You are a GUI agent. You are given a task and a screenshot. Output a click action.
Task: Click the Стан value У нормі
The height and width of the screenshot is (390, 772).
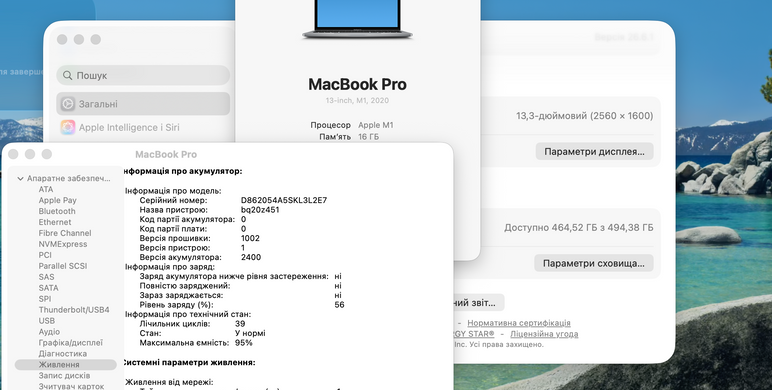pyautogui.click(x=250, y=333)
